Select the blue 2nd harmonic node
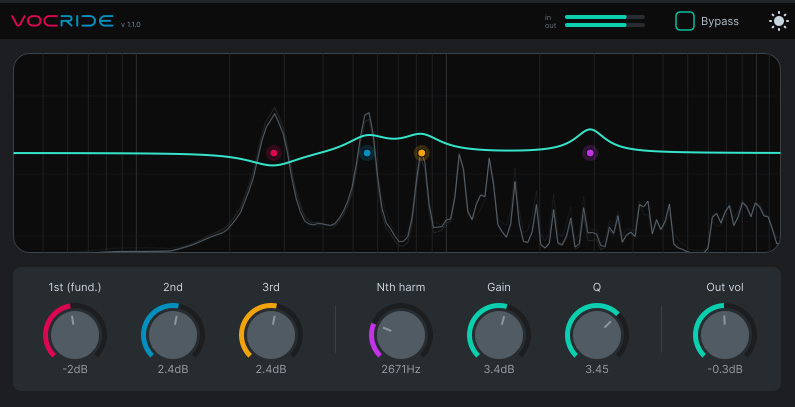The height and width of the screenshot is (407, 795). pyautogui.click(x=367, y=153)
